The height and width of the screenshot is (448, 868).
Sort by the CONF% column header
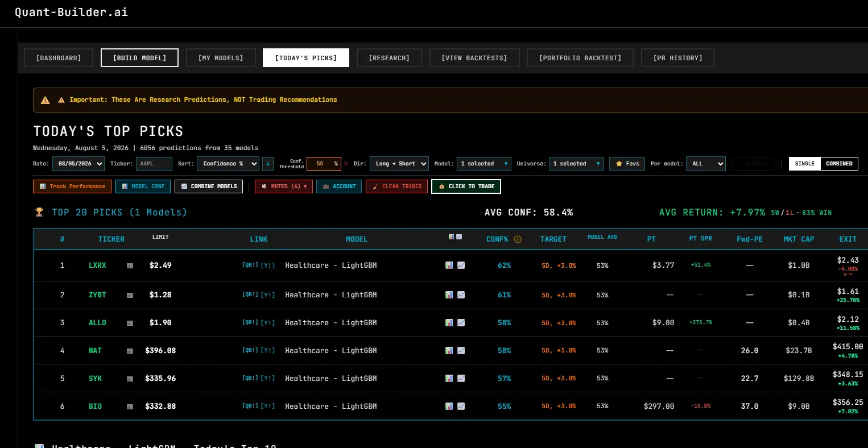tap(497, 239)
